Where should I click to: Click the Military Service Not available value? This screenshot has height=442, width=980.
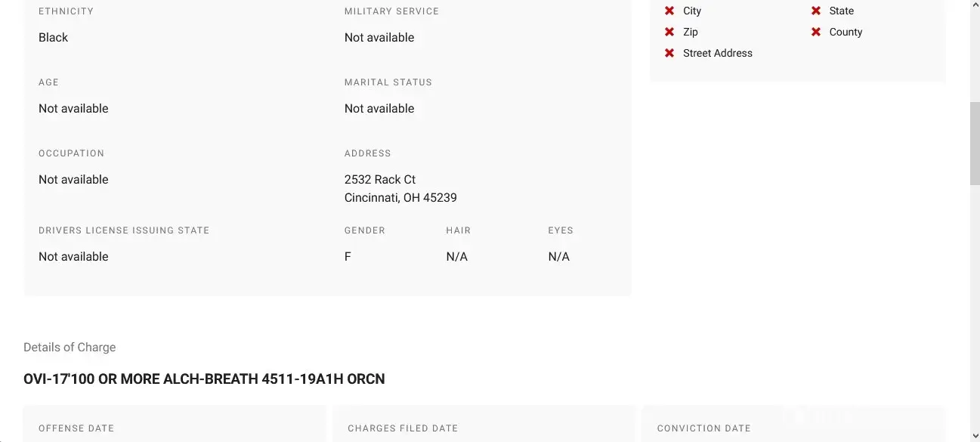click(379, 37)
